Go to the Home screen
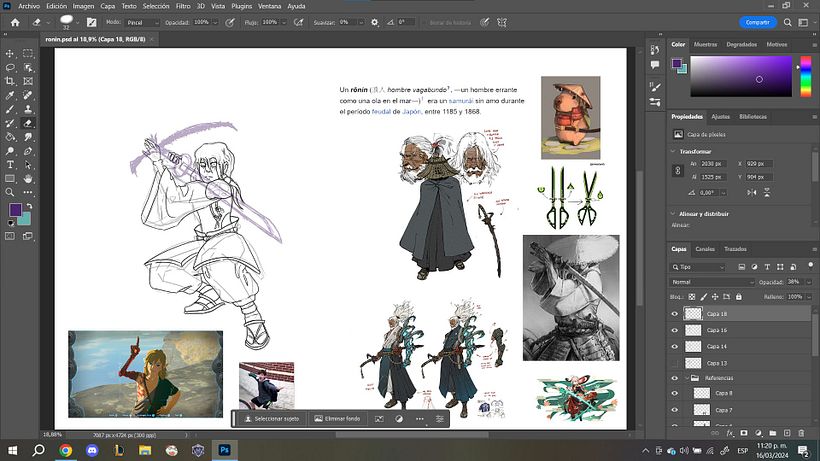 15,22
